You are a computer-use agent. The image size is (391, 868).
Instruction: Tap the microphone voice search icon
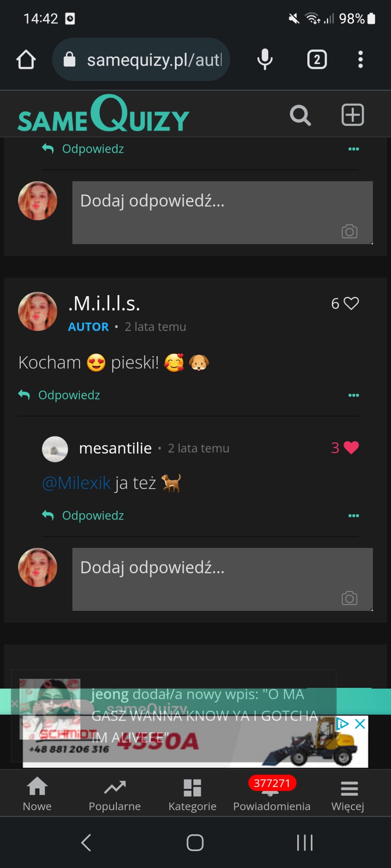(265, 60)
